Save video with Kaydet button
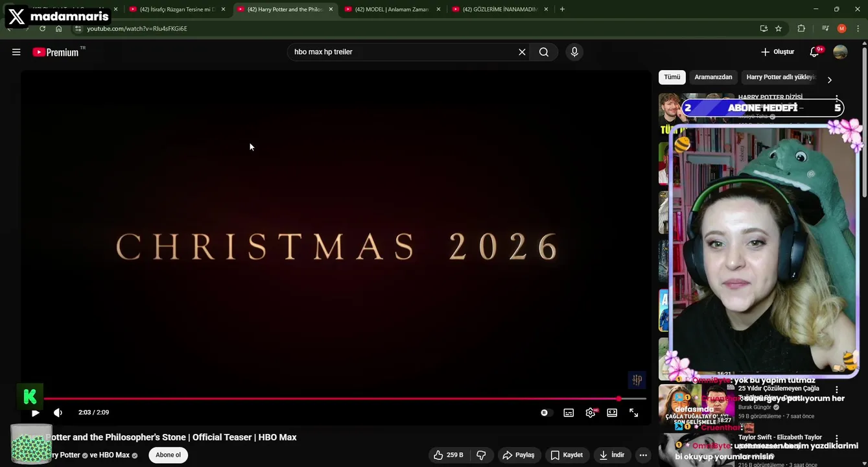Image resolution: width=868 pixels, height=467 pixels. (567, 455)
